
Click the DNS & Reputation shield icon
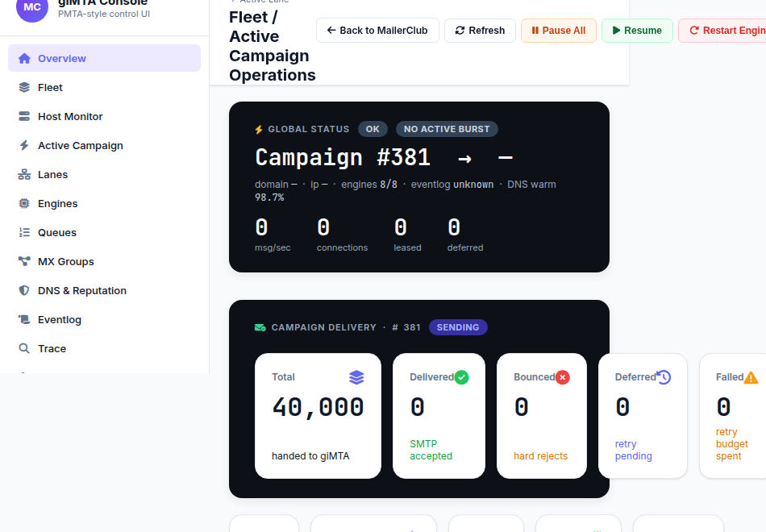tap(24, 290)
